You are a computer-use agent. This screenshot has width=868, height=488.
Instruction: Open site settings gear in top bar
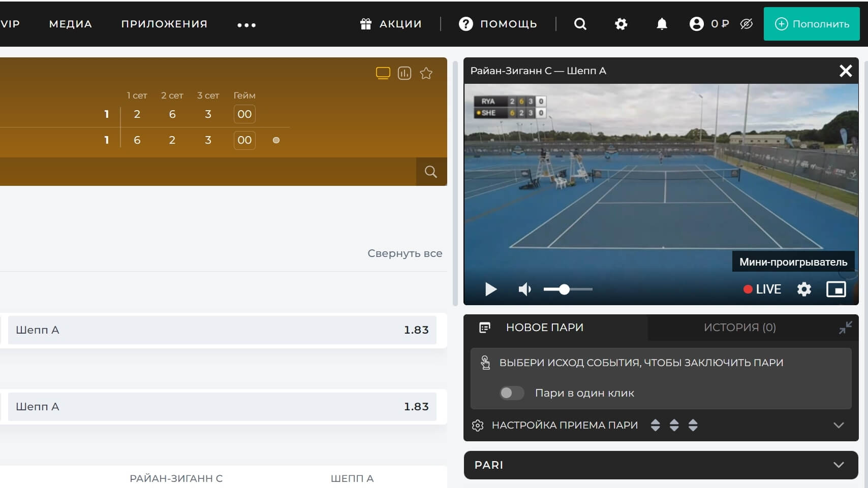tap(621, 24)
